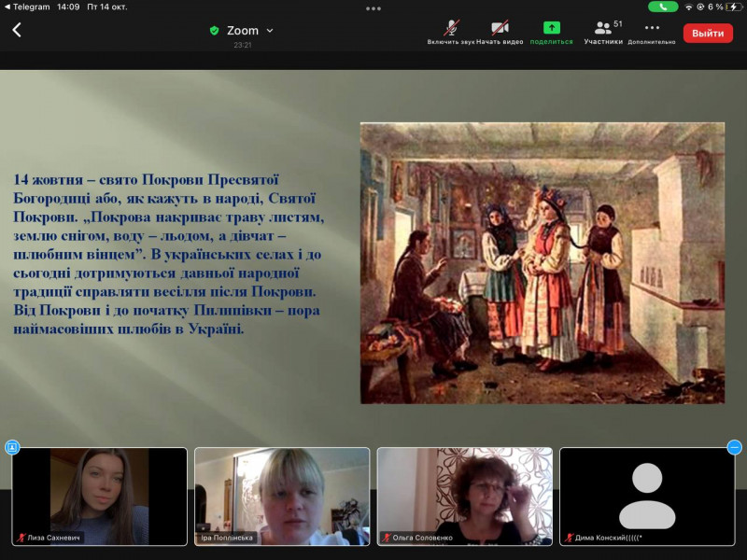Image resolution: width=747 pixels, height=560 pixels.
Task: Select Дима Конский participant tile
Action: [647, 497]
